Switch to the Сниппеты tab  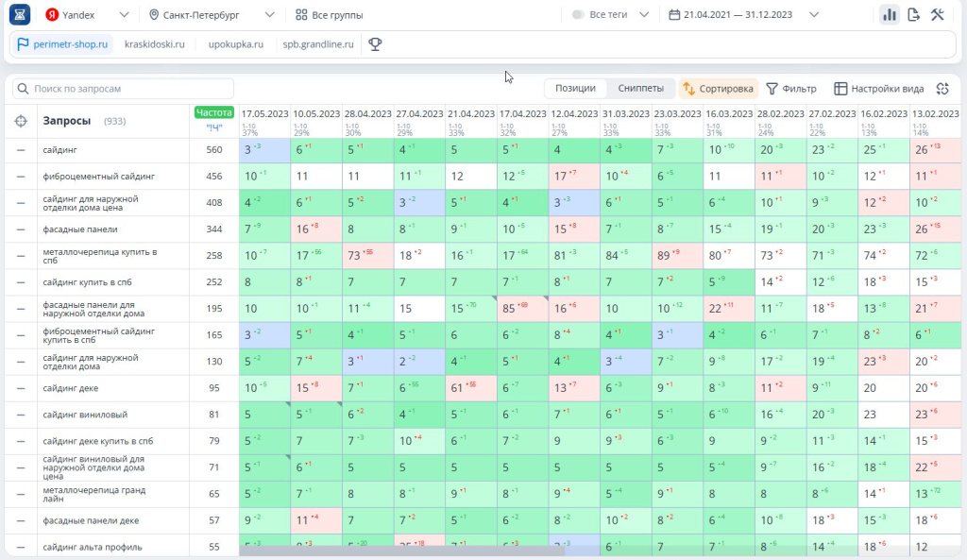(x=640, y=89)
